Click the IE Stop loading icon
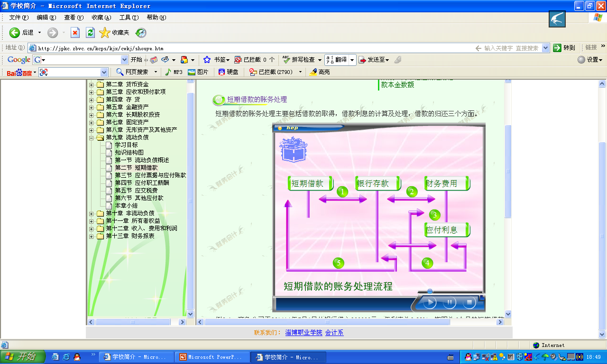Viewport: 607px width, 364px height. pyautogui.click(x=75, y=33)
